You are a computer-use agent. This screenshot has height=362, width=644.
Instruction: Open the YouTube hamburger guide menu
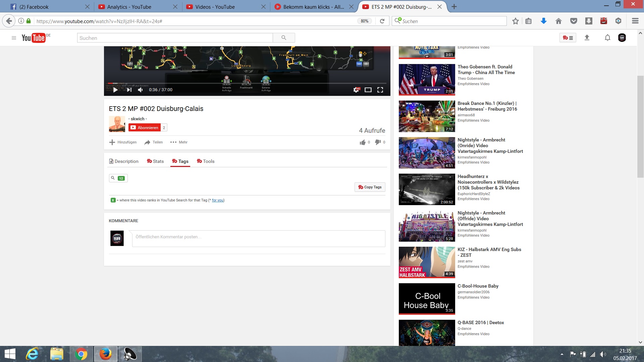click(14, 38)
